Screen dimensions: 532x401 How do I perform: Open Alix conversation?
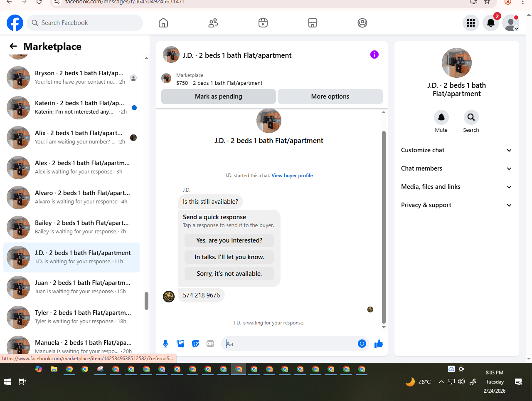(72, 138)
